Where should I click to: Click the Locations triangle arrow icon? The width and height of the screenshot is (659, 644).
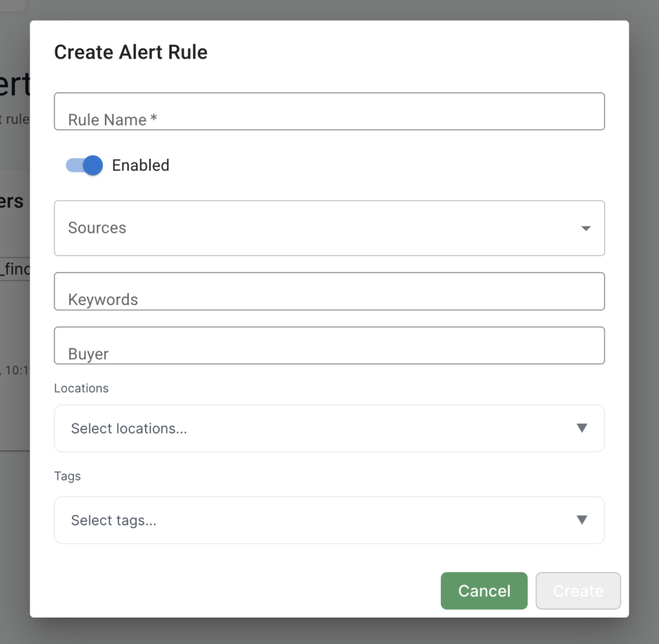coord(582,428)
